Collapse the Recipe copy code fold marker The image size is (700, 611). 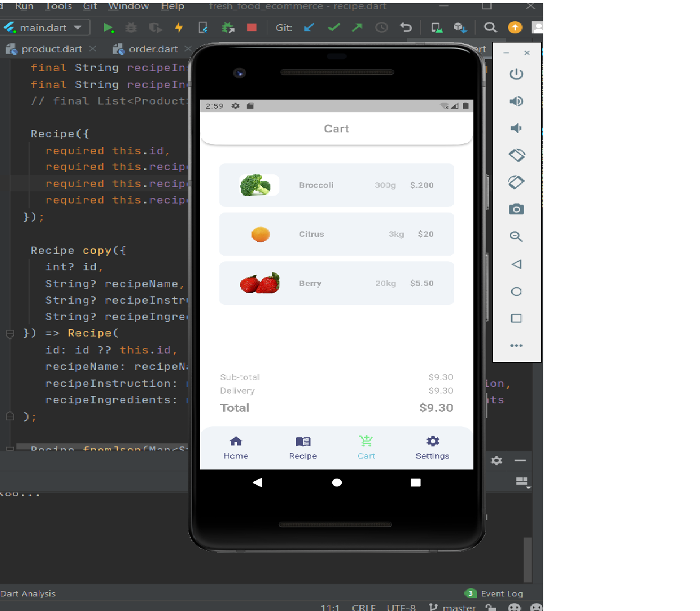[x=10, y=333]
